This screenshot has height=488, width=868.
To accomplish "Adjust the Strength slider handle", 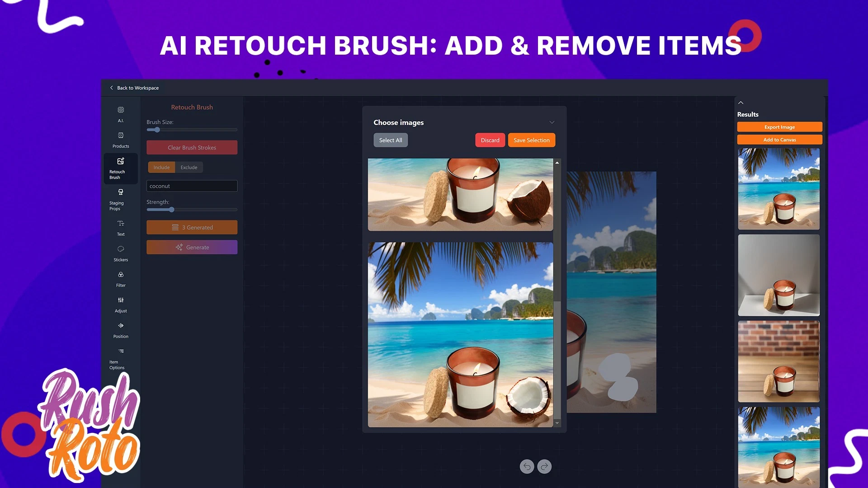I will (171, 210).
